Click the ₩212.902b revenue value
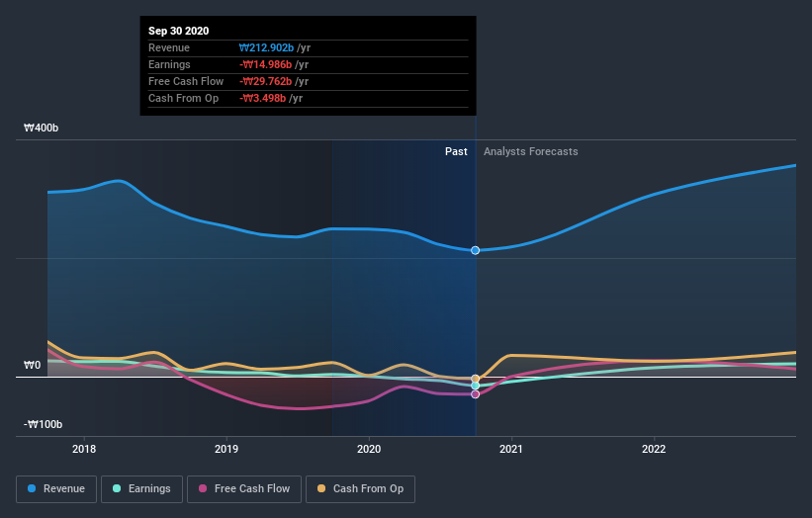812x518 pixels. coord(266,47)
